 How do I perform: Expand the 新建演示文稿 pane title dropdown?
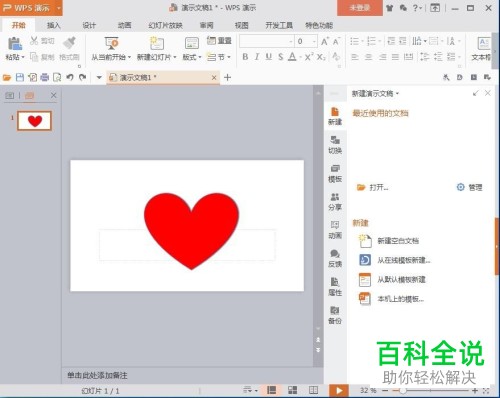tap(398, 94)
